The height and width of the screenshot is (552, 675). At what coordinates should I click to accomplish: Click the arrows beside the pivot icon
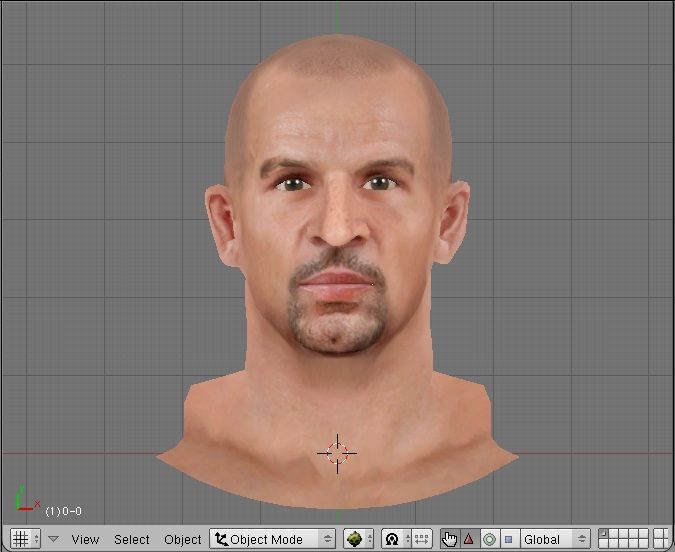point(405,539)
